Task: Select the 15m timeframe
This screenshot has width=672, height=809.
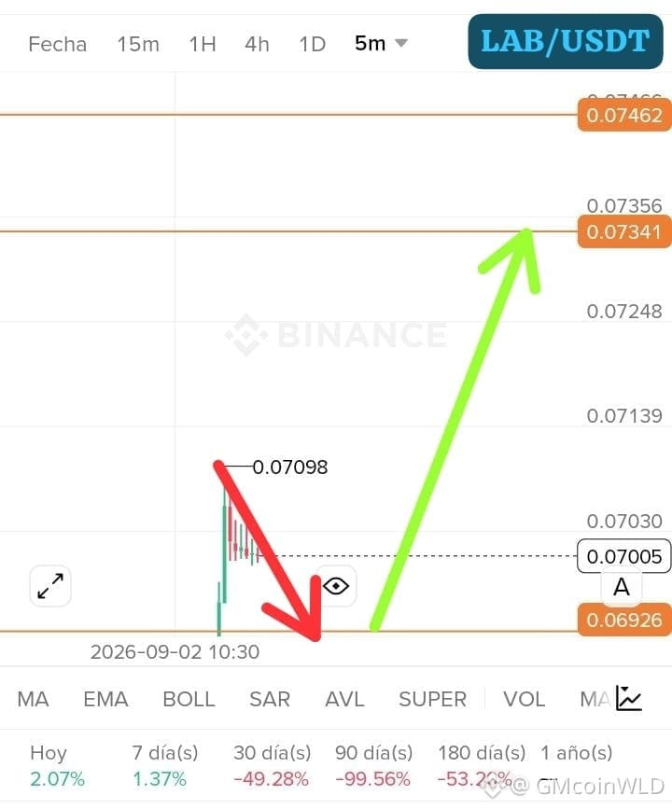Action: point(138,44)
